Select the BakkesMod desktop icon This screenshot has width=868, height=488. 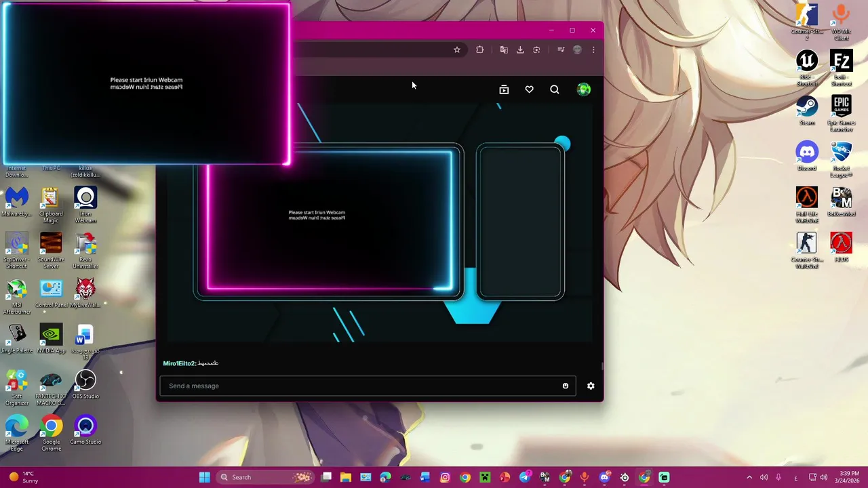(842, 201)
